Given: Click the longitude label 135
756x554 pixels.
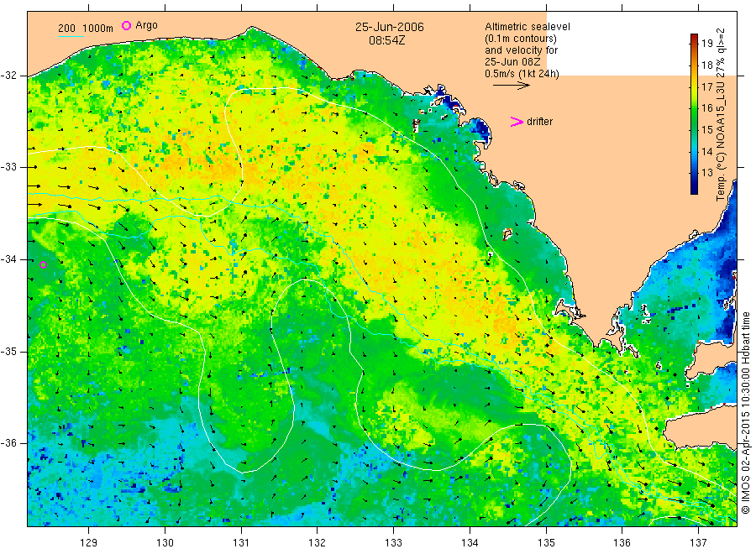Looking at the screenshot, I should pos(546,543).
